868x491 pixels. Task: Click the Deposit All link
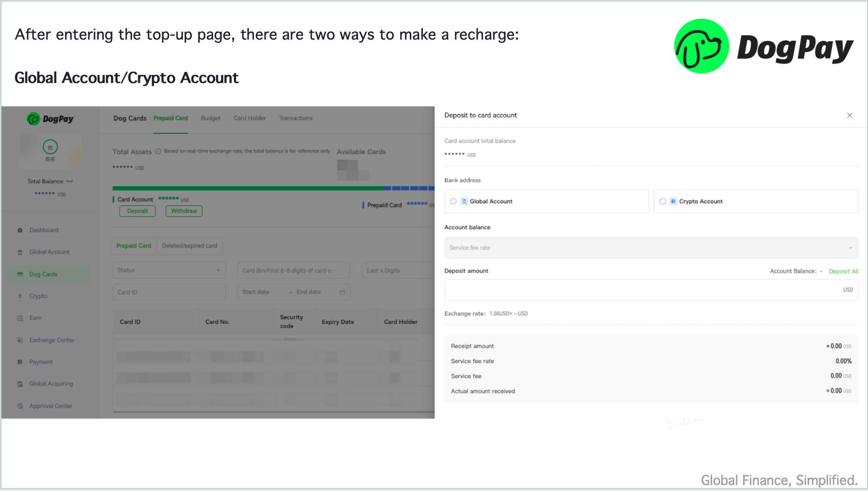pos(843,271)
